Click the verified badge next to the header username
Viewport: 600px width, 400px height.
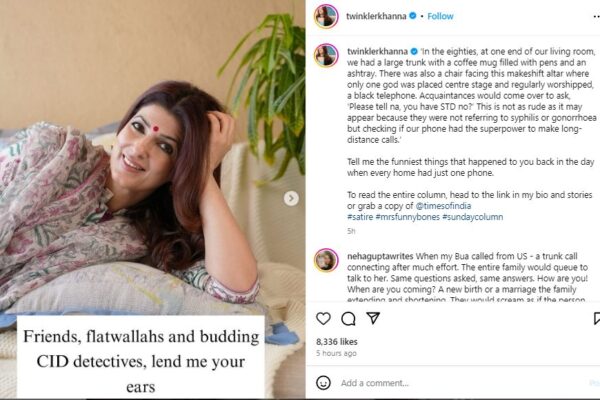[x=412, y=16]
